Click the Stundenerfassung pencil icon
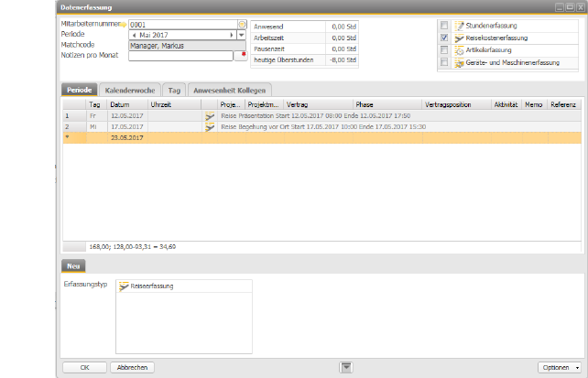 click(x=459, y=26)
